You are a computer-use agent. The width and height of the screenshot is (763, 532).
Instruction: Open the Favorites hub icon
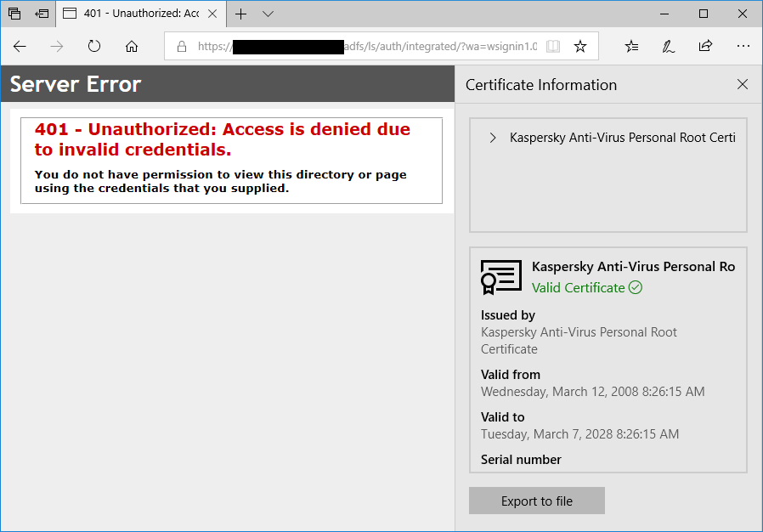tap(631, 47)
